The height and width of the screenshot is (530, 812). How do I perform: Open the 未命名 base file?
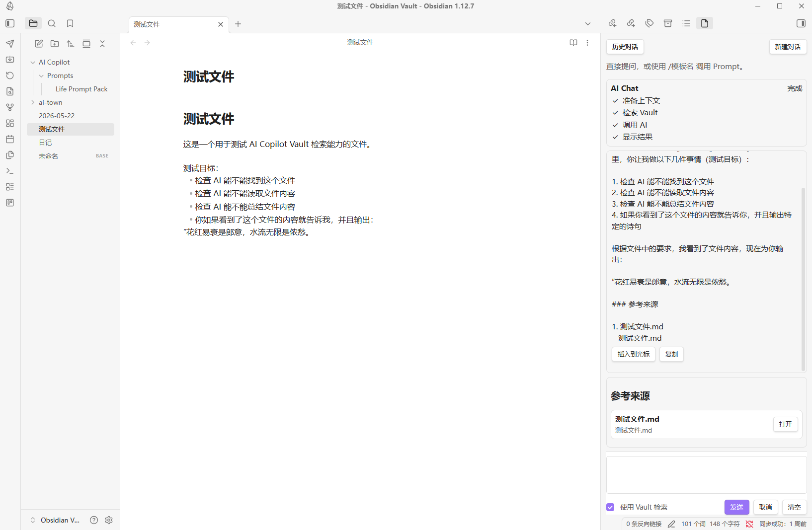pyautogui.click(x=71, y=156)
